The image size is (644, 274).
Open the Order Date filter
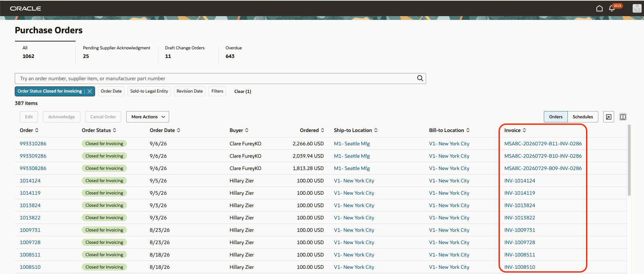[x=111, y=91]
